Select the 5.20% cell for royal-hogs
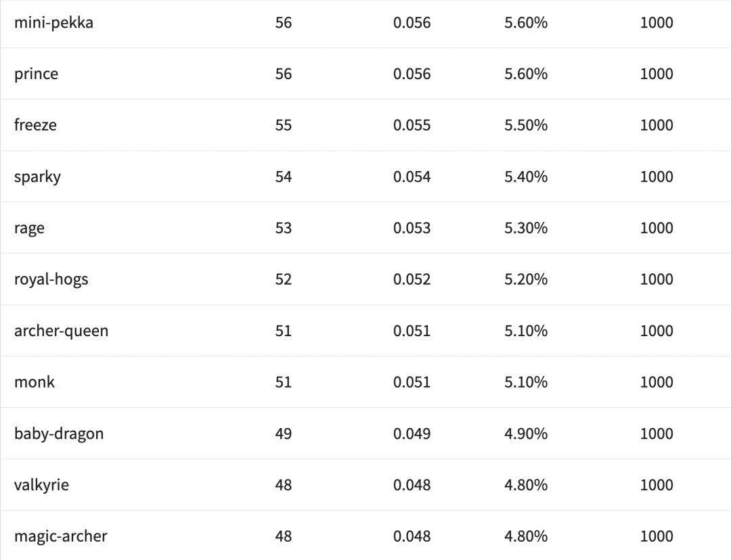 tap(525, 279)
